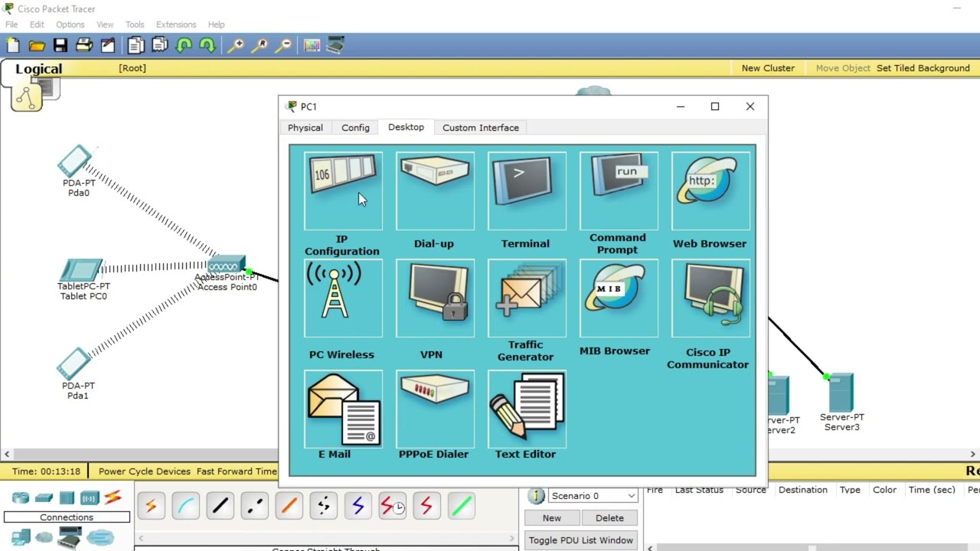
Task: Open the Help menu
Action: (217, 24)
